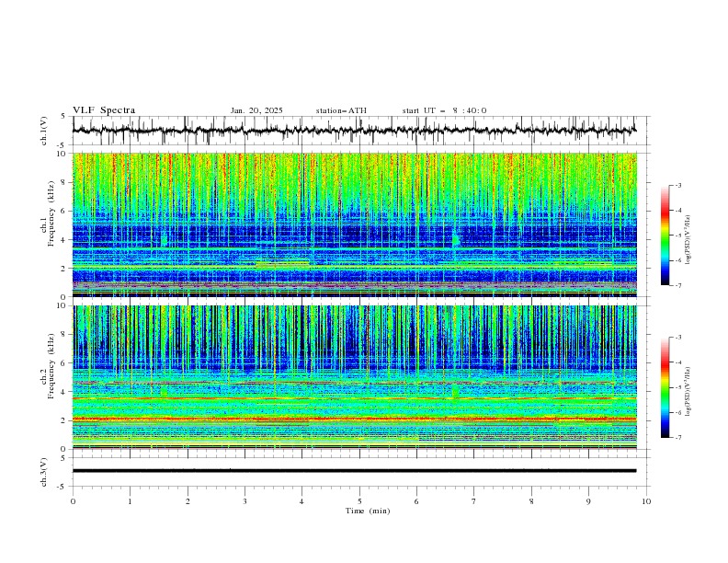Click time axis tick label '1'

pos(130,501)
